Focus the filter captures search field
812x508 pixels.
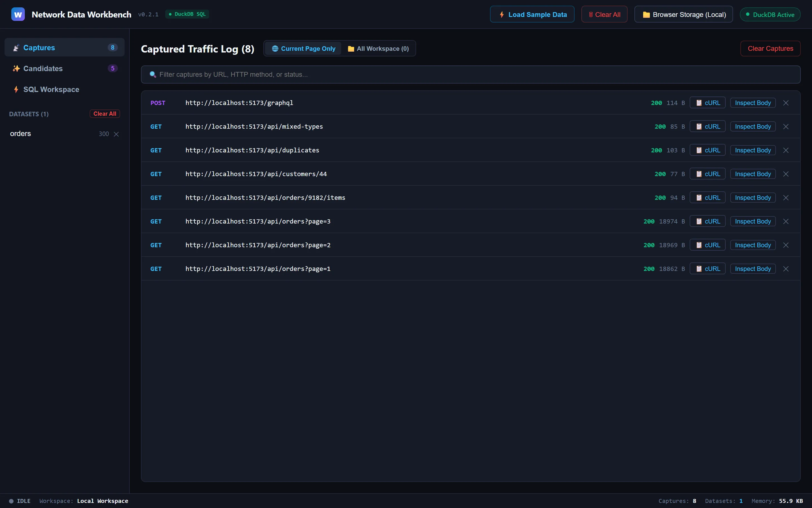click(470, 75)
